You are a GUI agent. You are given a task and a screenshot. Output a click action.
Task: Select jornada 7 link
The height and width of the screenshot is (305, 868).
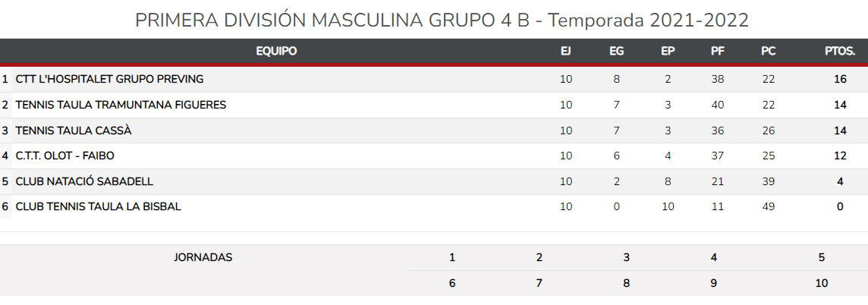[539, 283]
